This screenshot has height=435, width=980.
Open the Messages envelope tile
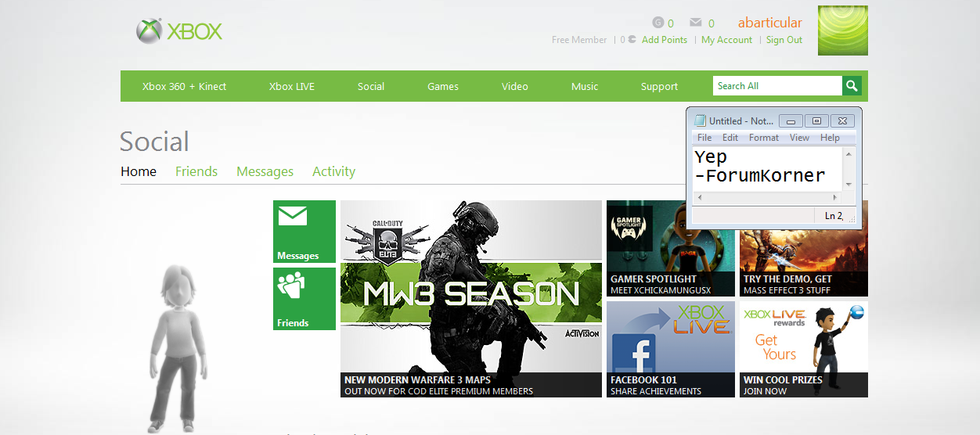click(x=304, y=232)
